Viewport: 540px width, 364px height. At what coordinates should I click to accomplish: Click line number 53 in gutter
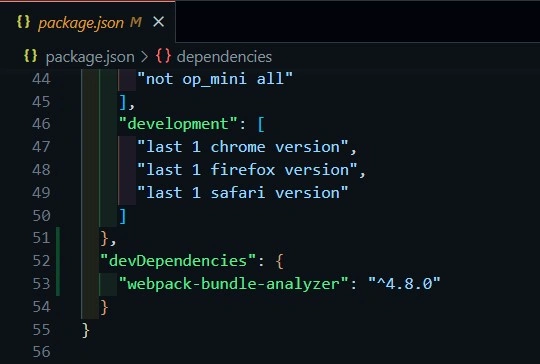click(41, 284)
